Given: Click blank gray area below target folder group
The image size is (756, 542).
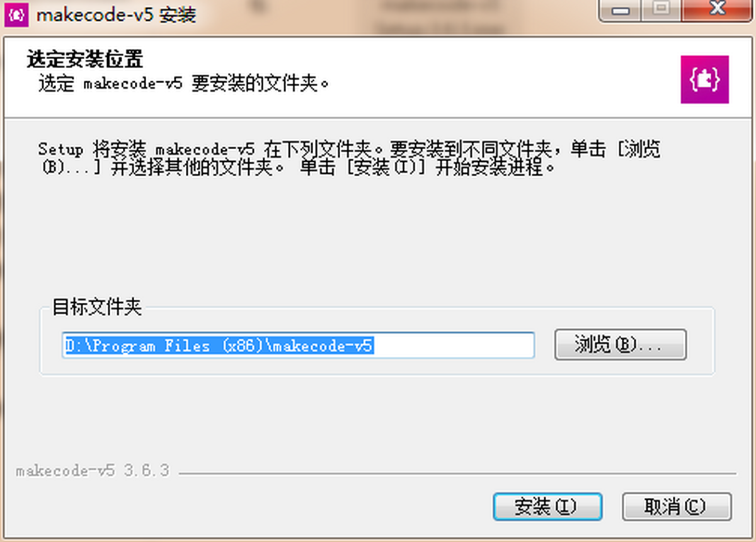Looking at the screenshot, I should tap(378, 419).
